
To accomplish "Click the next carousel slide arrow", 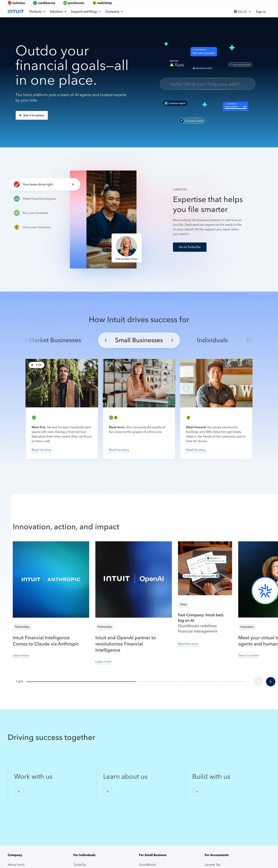I will pos(271,681).
